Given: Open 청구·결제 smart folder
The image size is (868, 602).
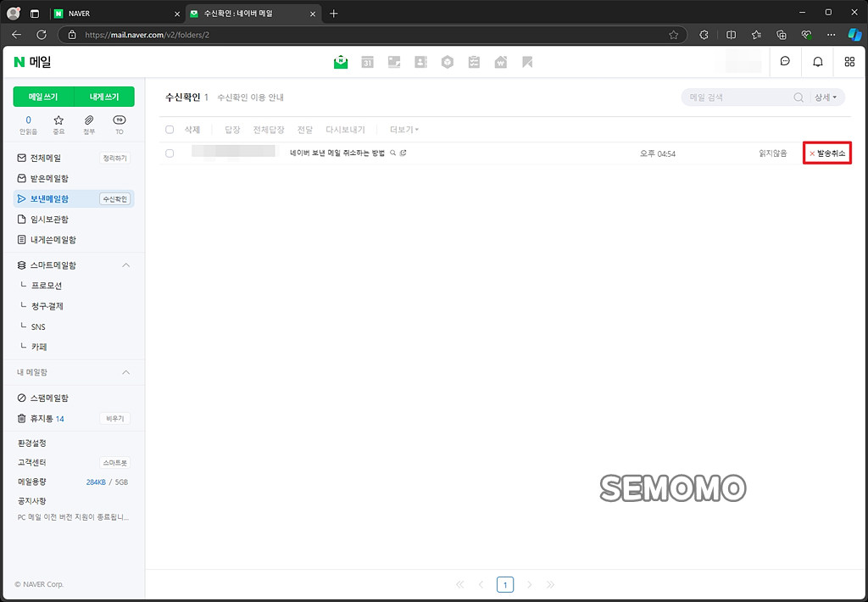Looking at the screenshot, I should pos(47,306).
